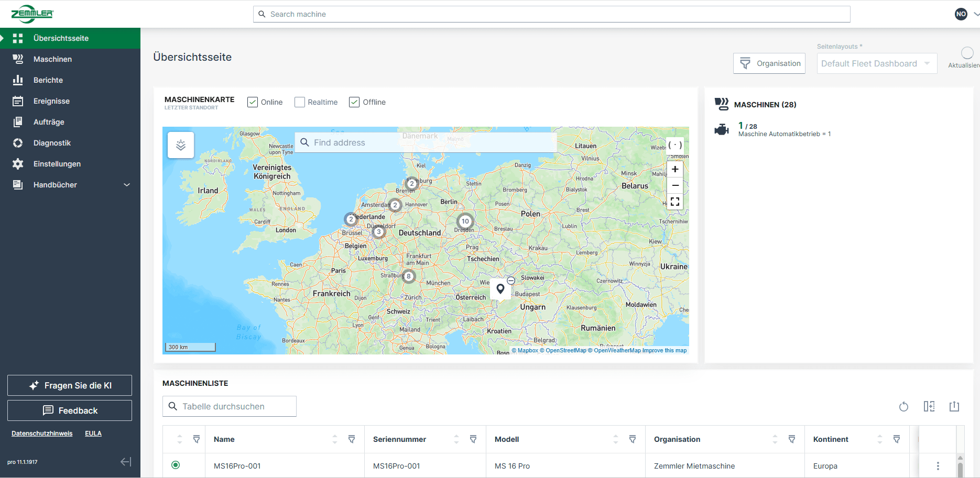Click the Zemmler logo
This screenshot has height=478, width=980.
click(x=32, y=14)
